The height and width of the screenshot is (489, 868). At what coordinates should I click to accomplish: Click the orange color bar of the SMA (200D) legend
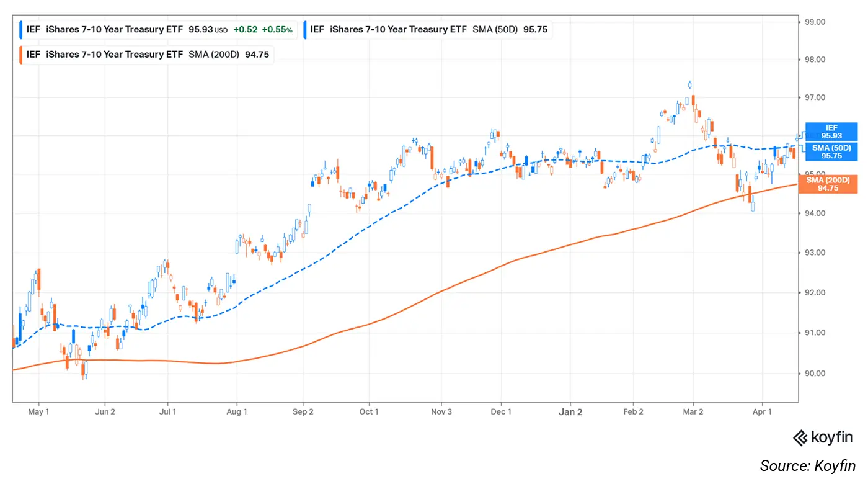[22, 54]
